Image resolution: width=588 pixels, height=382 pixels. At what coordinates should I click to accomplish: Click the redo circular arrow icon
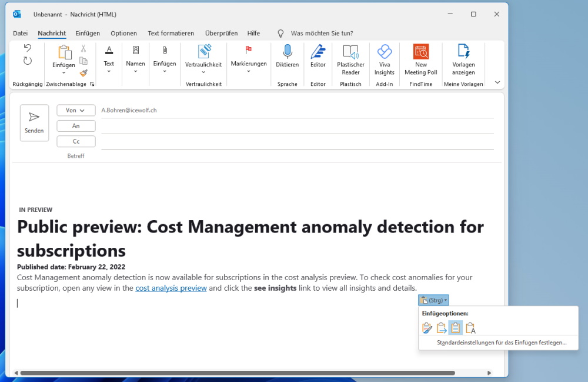28,61
